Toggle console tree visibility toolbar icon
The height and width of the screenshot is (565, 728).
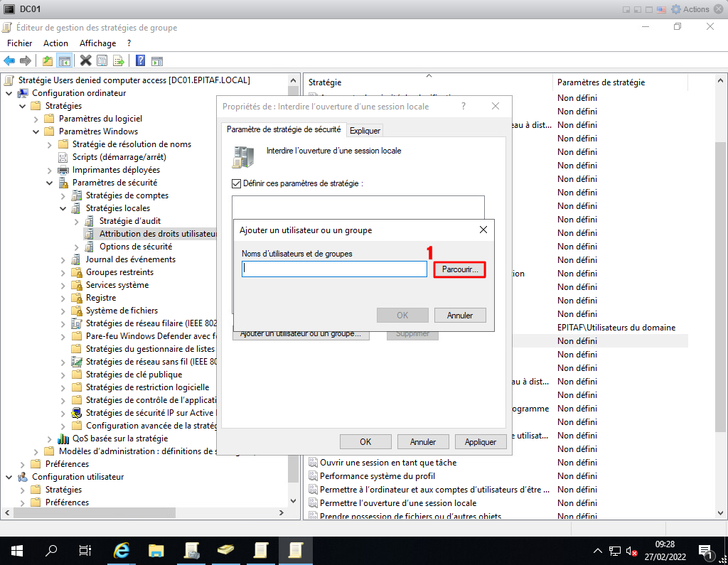tap(65, 60)
